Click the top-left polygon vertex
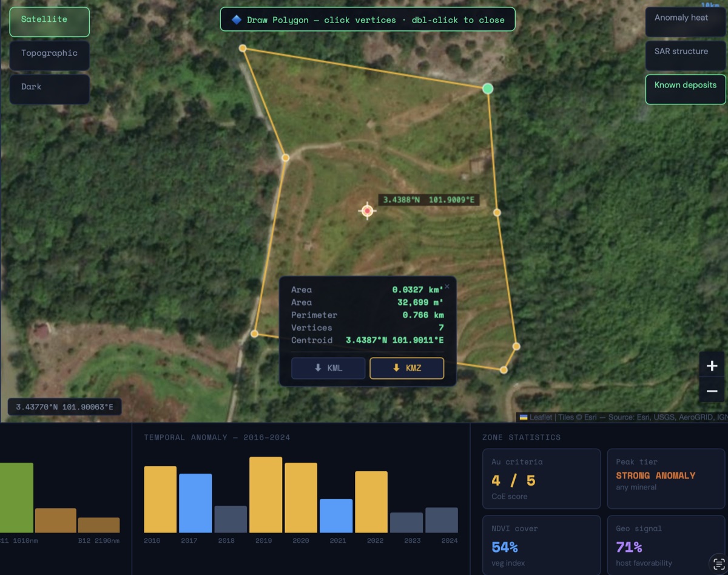The height and width of the screenshot is (575, 728). pos(243,48)
